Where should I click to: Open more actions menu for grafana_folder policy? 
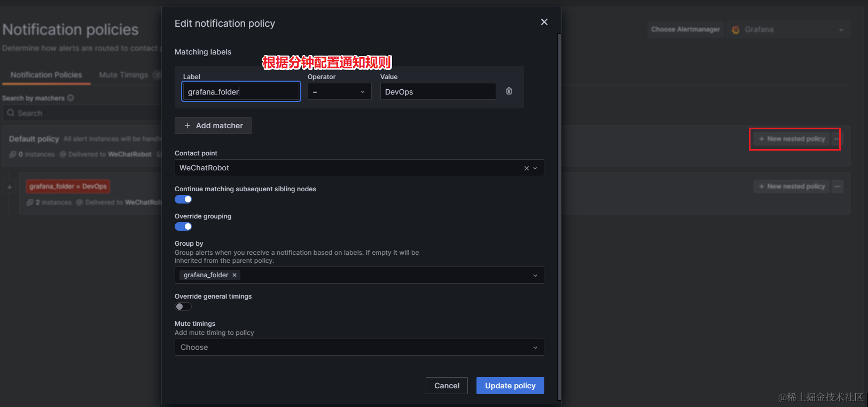pos(838,186)
